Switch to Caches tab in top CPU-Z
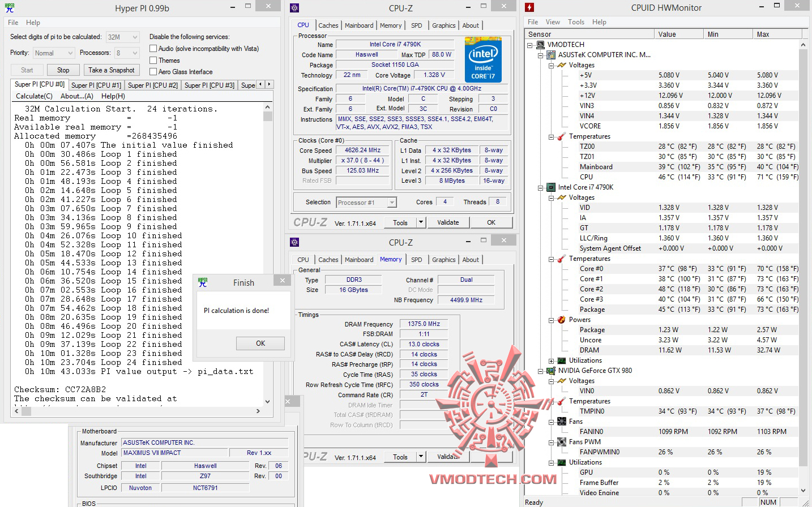 (328, 25)
